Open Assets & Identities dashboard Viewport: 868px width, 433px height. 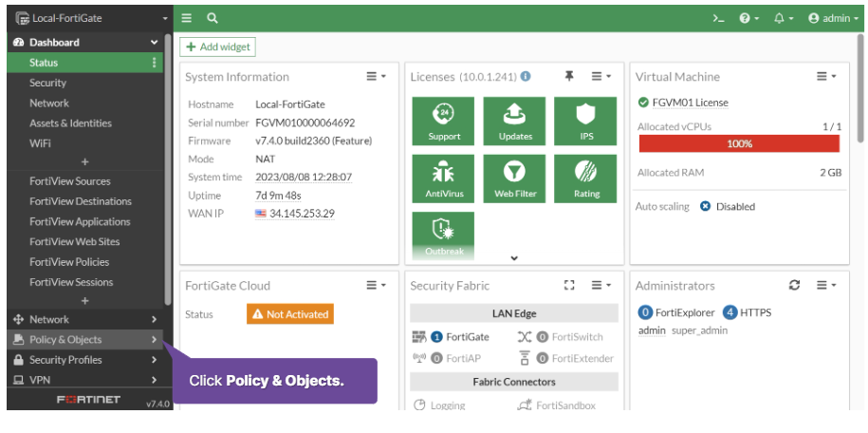70,123
